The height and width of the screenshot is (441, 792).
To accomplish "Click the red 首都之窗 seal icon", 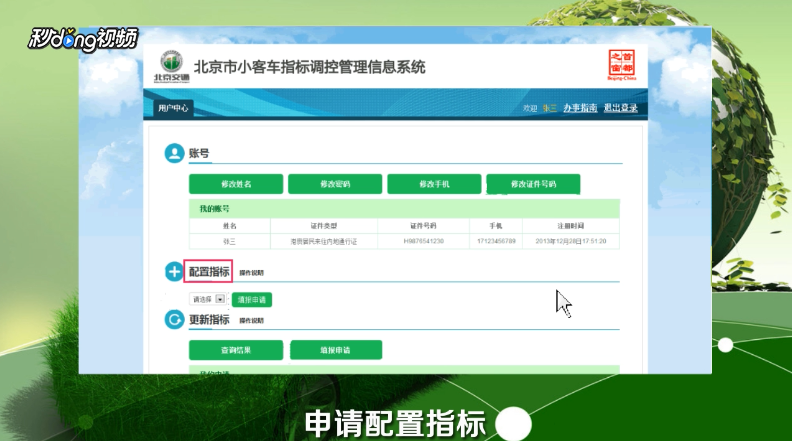I will pos(621,65).
